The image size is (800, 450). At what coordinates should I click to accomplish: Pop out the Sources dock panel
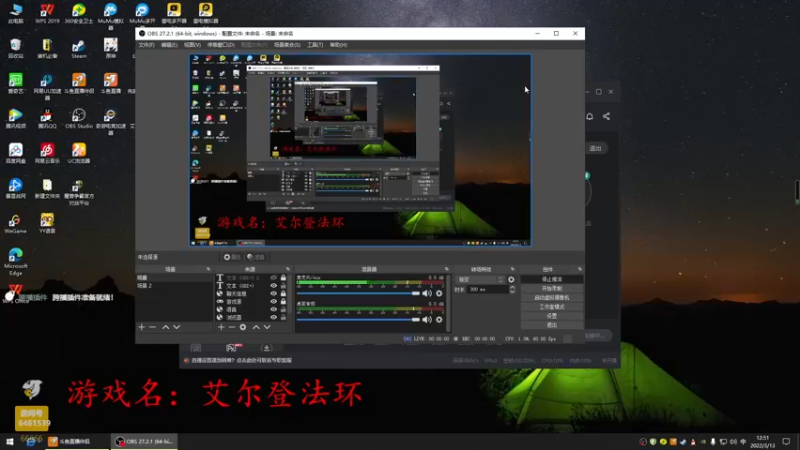tap(288, 269)
